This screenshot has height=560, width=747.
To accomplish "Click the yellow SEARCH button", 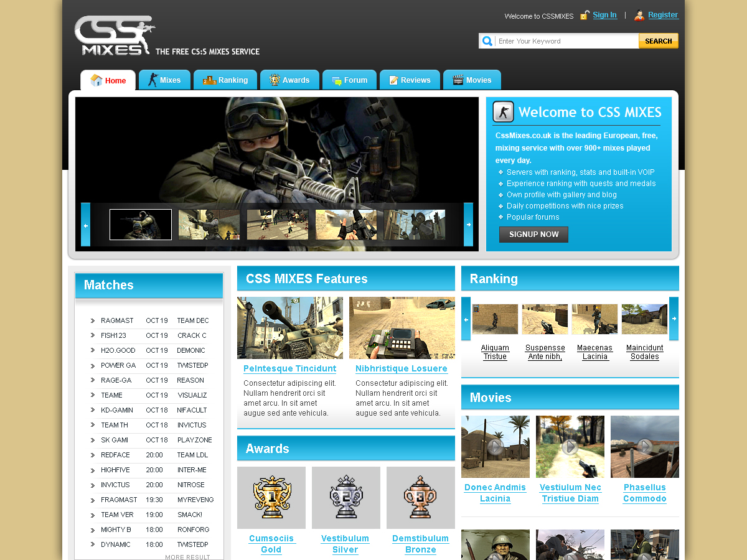I will pos(659,41).
